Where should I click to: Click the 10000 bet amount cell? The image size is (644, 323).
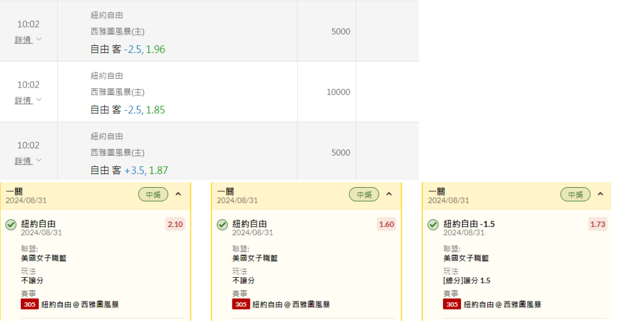pyautogui.click(x=338, y=92)
